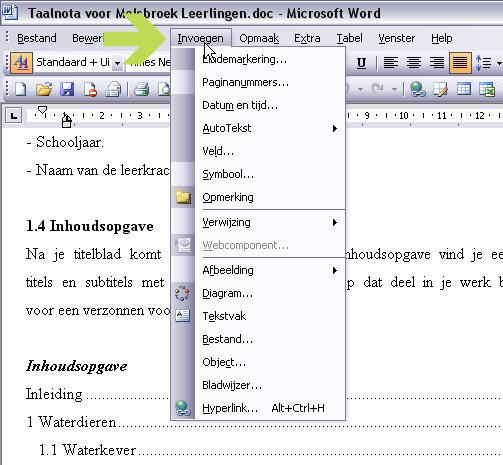Click the tab selector at ruler's left

coord(13,116)
